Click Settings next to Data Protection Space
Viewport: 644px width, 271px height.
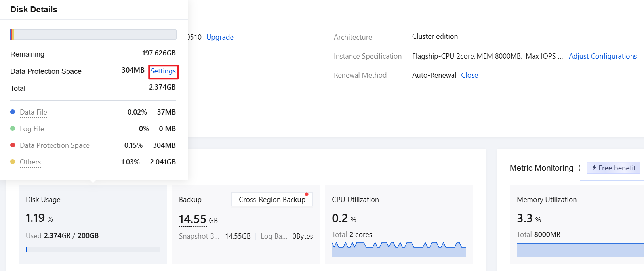coord(163,71)
